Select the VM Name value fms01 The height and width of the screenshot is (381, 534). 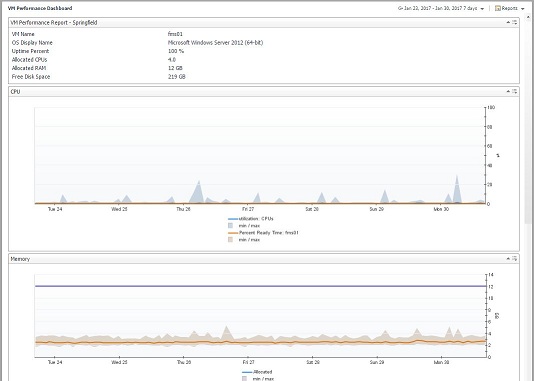pos(175,34)
